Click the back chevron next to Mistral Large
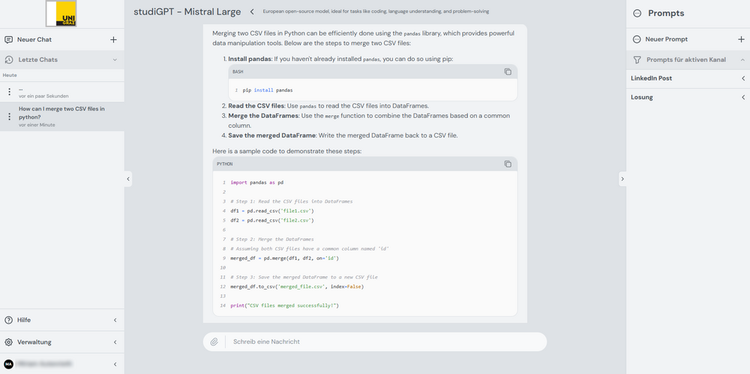The height and width of the screenshot is (374, 750). [x=252, y=12]
